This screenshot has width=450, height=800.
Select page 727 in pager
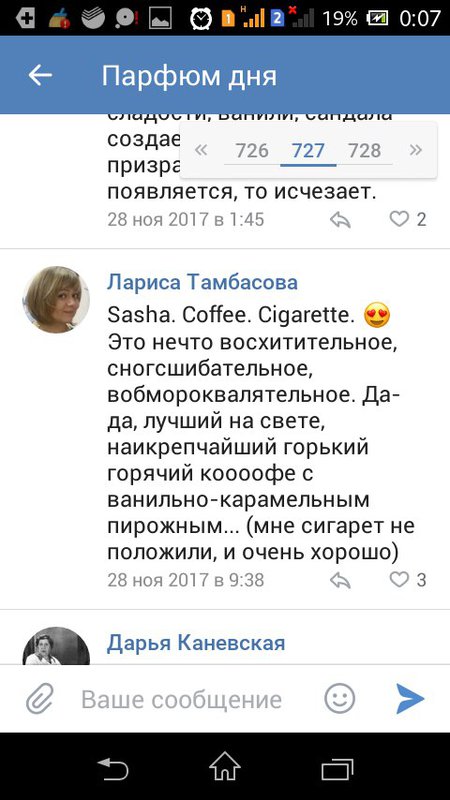(308, 151)
